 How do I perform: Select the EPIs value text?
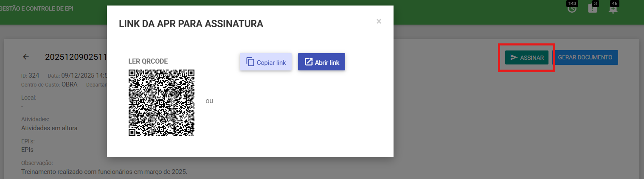pos(27,150)
